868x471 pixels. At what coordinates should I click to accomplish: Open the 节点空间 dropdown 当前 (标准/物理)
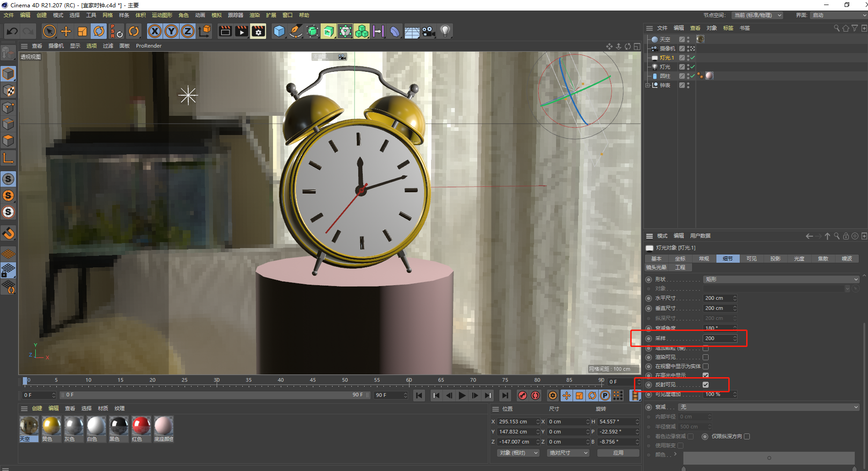[757, 15]
